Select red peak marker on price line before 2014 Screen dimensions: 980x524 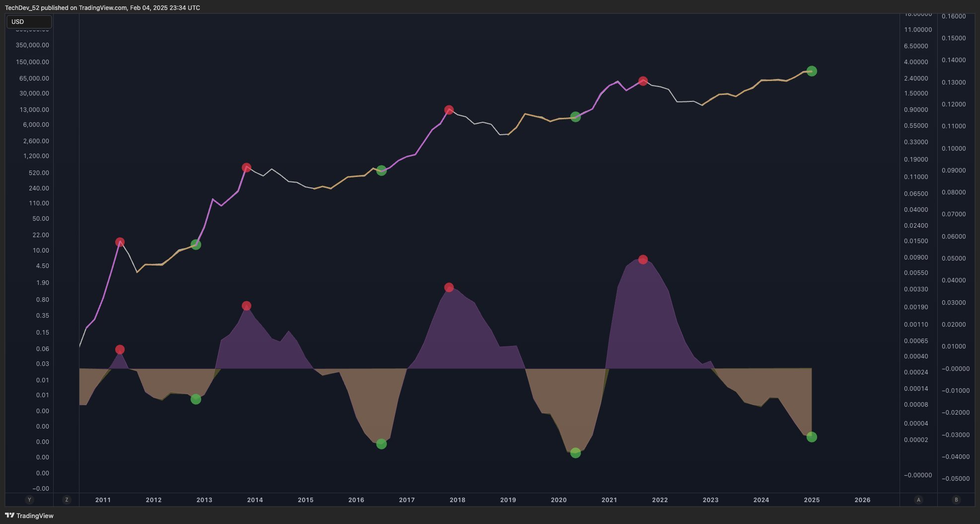pyautogui.click(x=246, y=168)
